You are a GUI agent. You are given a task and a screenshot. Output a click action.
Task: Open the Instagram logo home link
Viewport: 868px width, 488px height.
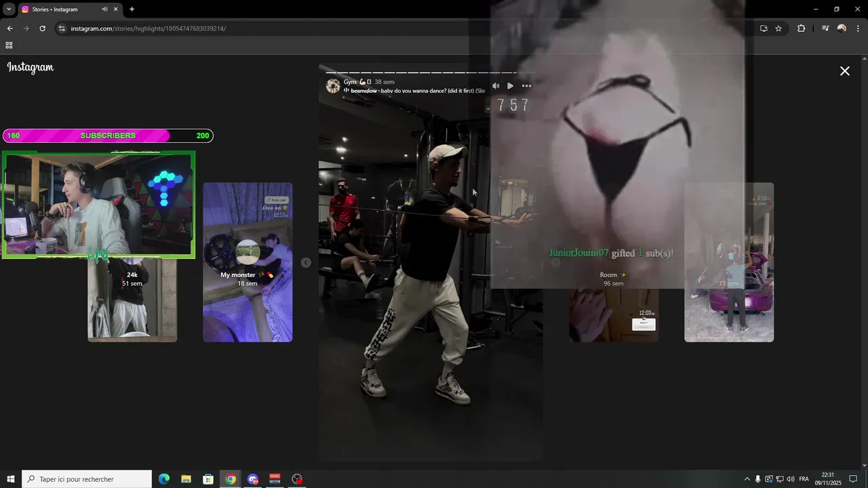click(31, 68)
